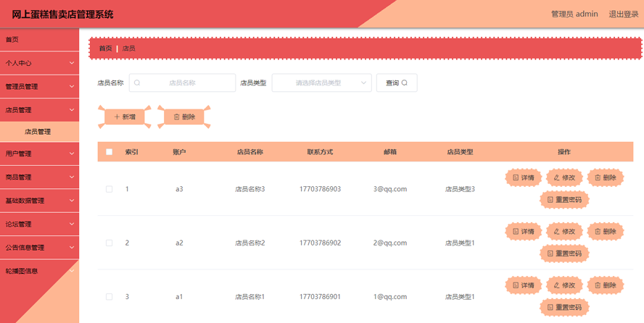The image size is (644, 323).
Task: Open the 店员类型 dropdown selector
Action: [321, 83]
